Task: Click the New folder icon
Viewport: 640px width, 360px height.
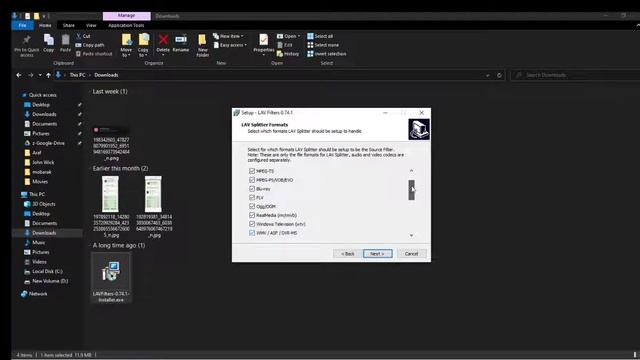Action: 202,40
